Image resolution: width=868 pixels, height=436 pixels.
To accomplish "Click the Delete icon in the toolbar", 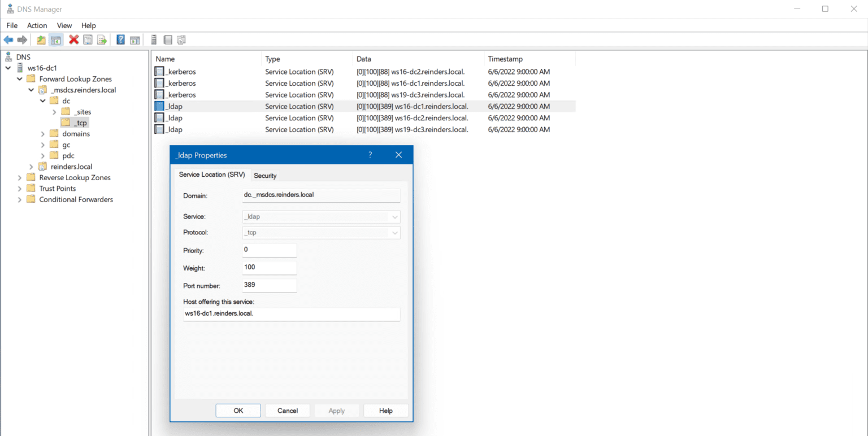I will [x=72, y=39].
